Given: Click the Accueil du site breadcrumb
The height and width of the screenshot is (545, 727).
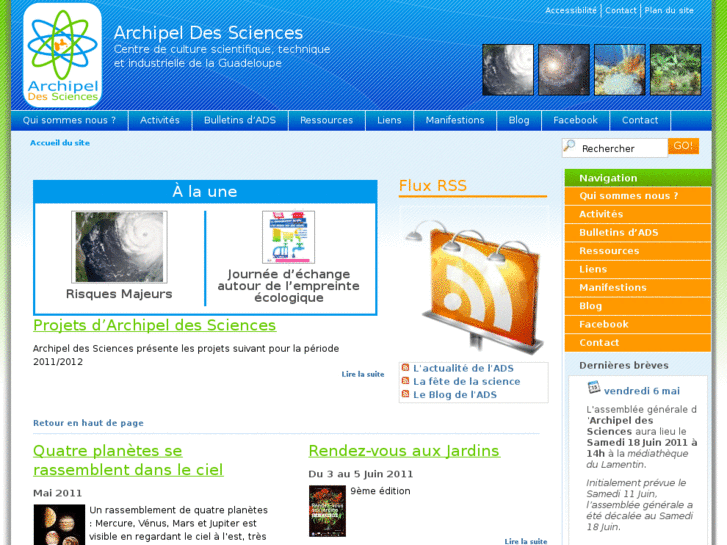Looking at the screenshot, I should coord(60,143).
